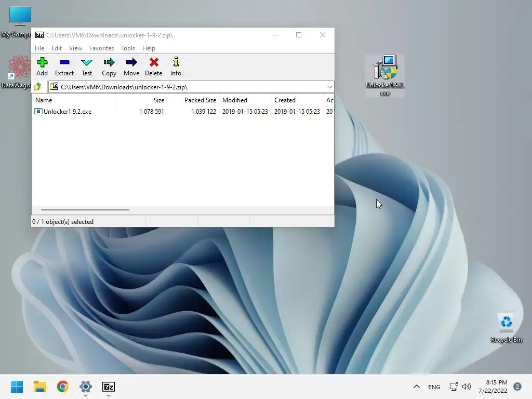Sort by Size column header
Screen dimensions: 532x399
click(x=141, y=100)
